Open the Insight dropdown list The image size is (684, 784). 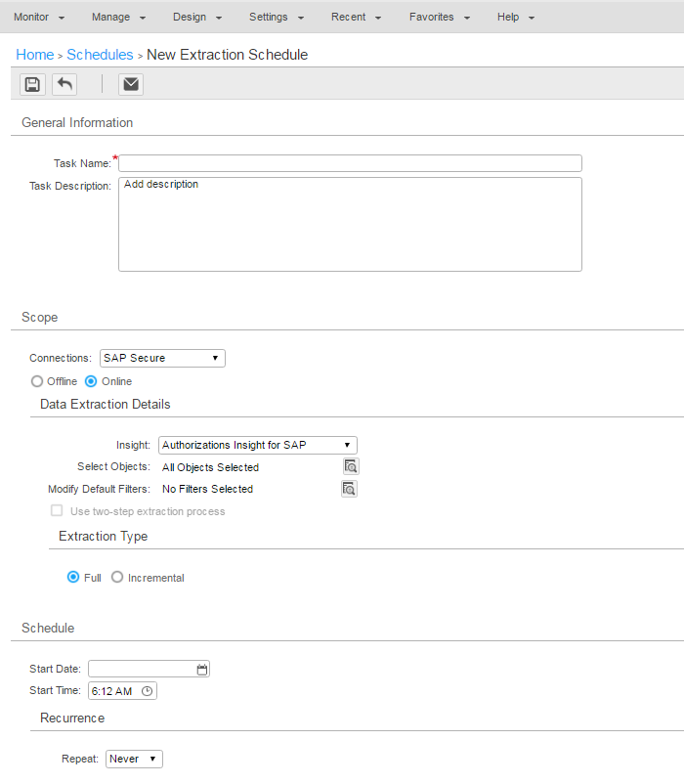[x=257, y=445]
